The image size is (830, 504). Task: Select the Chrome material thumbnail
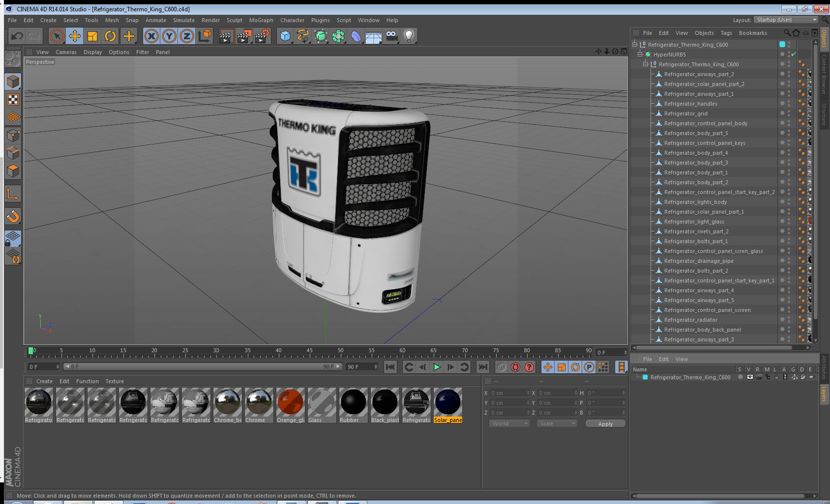click(259, 405)
